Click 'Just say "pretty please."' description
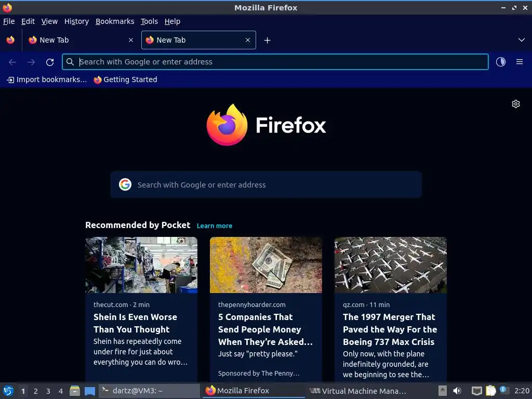532x399 pixels. point(258,354)
